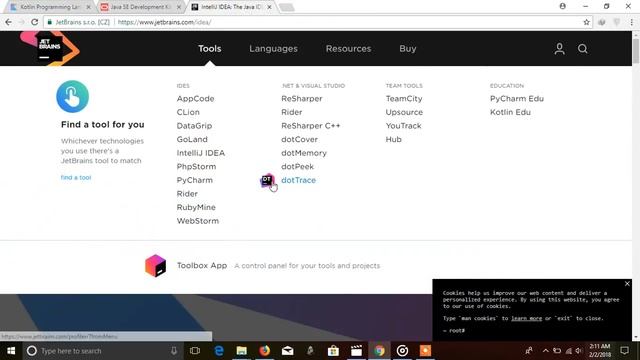Reload the page in Chrome
The image size is (640, 360).
pos(35,22)
